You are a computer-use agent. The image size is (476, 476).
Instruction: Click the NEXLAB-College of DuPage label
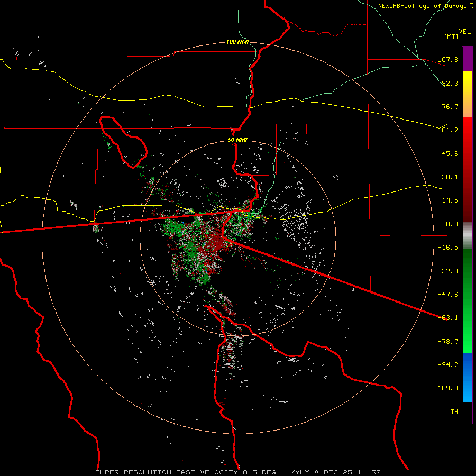[x=423, y=6]
